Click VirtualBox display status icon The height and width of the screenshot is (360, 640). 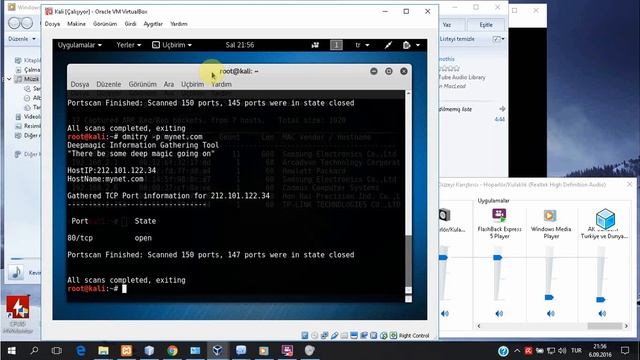(354, 336)
